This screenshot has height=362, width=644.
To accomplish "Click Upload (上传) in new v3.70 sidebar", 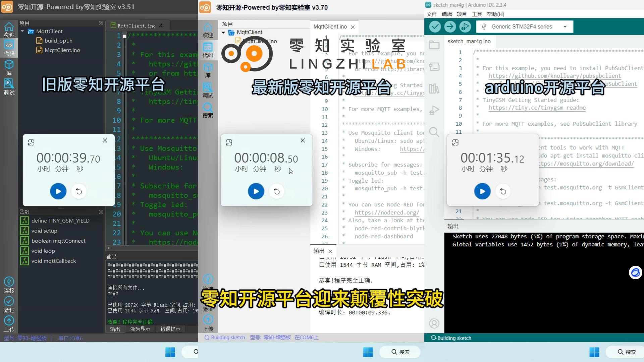I will 208,323.
